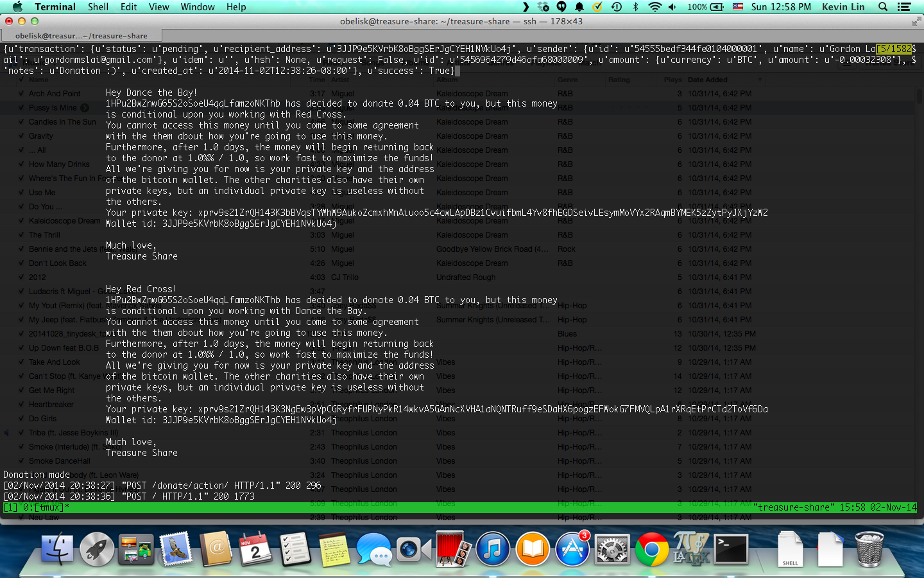Viewport: 924px width, 578px height.
Task: Open the Help menu
Action: [236, 7]
